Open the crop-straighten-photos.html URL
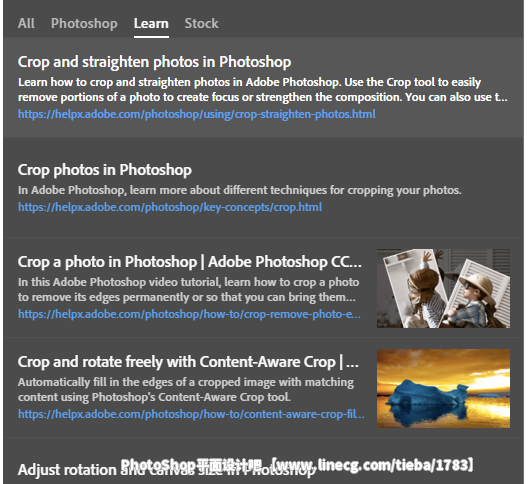The width and height of the screenshot is (529, 484). [197, 114]
